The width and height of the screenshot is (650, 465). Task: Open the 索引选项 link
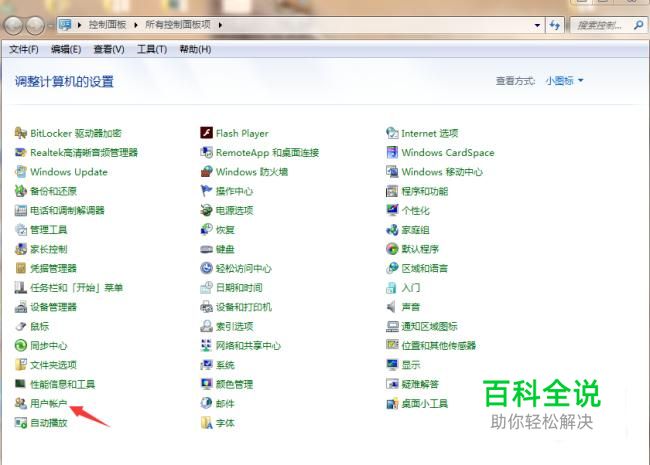click(x=234, y=326)
